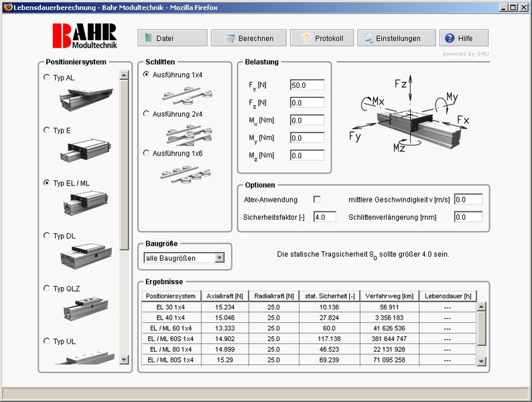Click the Sicherheitsfaktor input field

pos(324,217)
